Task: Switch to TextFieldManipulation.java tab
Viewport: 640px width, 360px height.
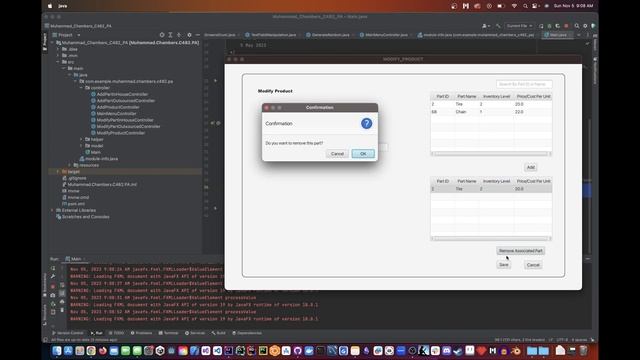Action: point(271,35)
